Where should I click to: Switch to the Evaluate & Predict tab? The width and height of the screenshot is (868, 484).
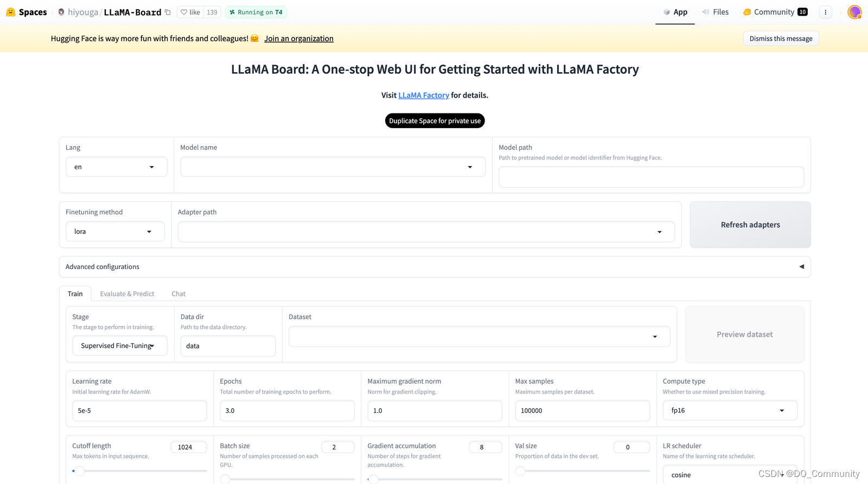pos(127,294)
